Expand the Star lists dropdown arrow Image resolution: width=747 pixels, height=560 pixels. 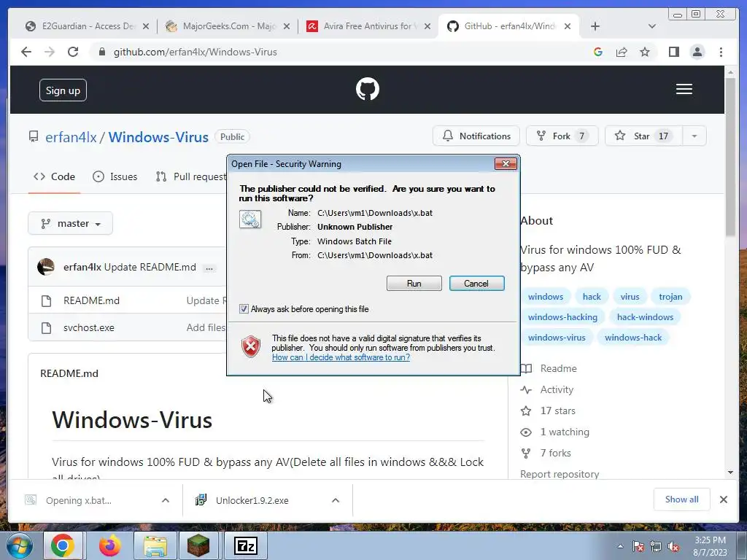tap(694, 136)
